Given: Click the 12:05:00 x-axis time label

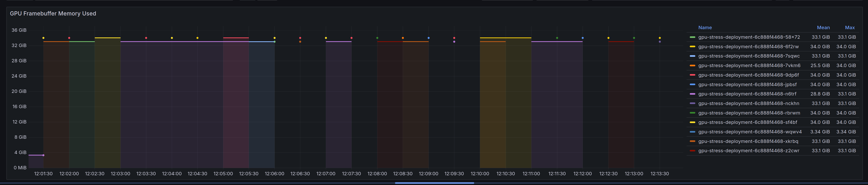Looking at the screenshot, I should [223, 173].
